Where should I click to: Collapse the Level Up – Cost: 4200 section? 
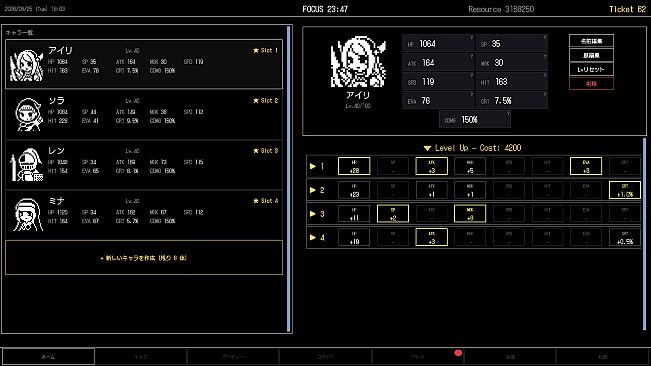point(472,148)
